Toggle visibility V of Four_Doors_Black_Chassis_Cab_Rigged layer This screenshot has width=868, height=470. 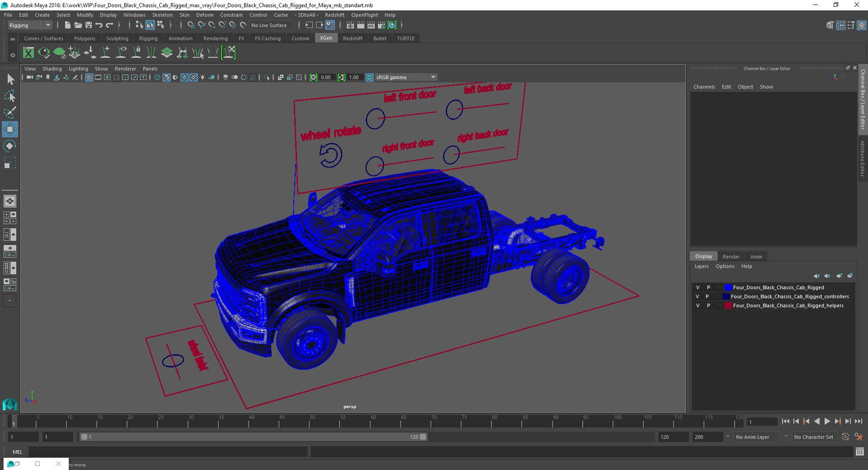(698, 287)
